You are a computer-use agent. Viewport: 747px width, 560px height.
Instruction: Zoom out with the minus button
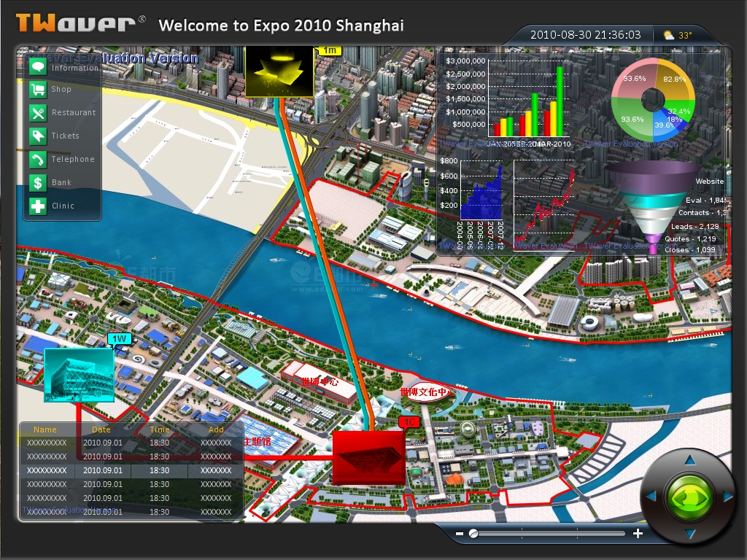tap(460, 533)
